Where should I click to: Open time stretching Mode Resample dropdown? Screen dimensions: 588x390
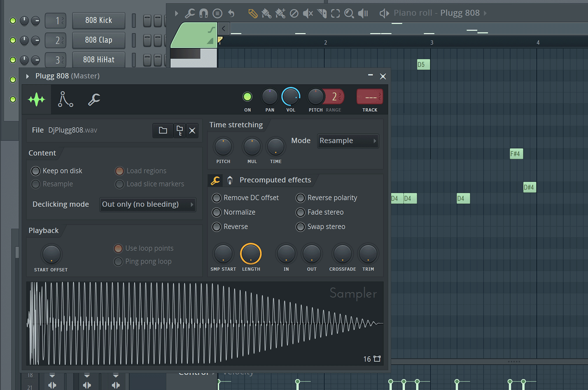click(348, 141)
